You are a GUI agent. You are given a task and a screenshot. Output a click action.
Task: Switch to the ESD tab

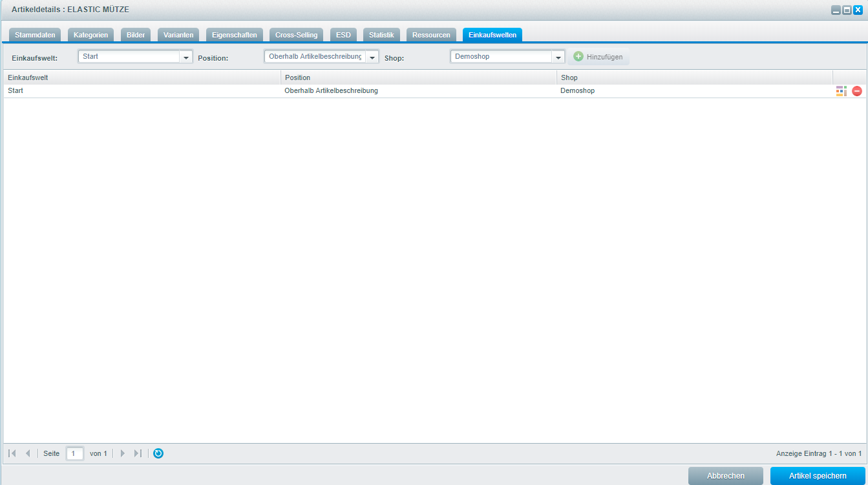(344, 35)
